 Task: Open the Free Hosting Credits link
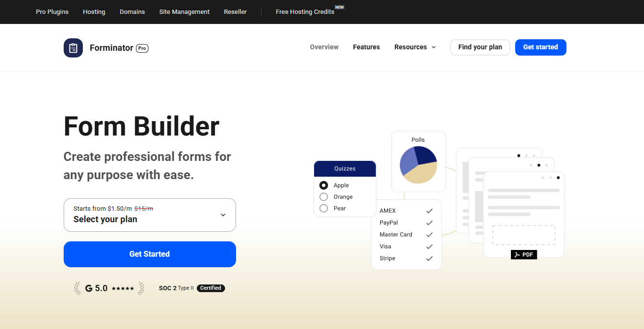pos(305,12)
